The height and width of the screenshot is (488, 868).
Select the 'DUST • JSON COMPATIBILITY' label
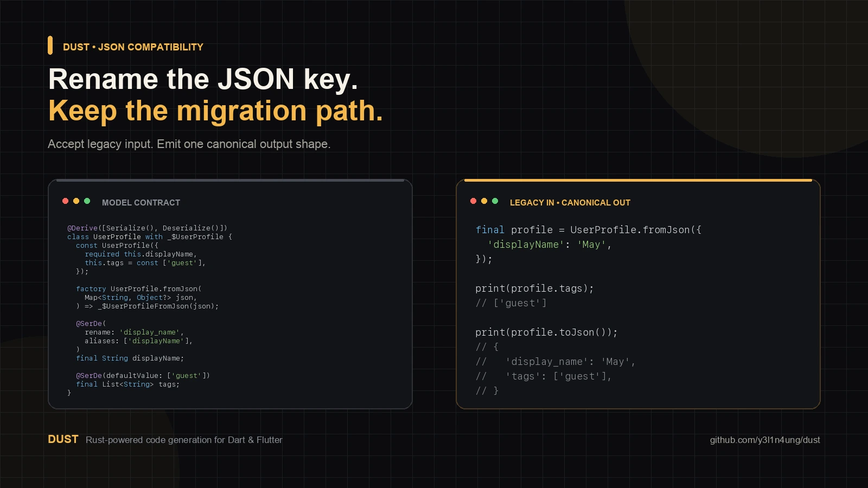[x=133, y=47]
